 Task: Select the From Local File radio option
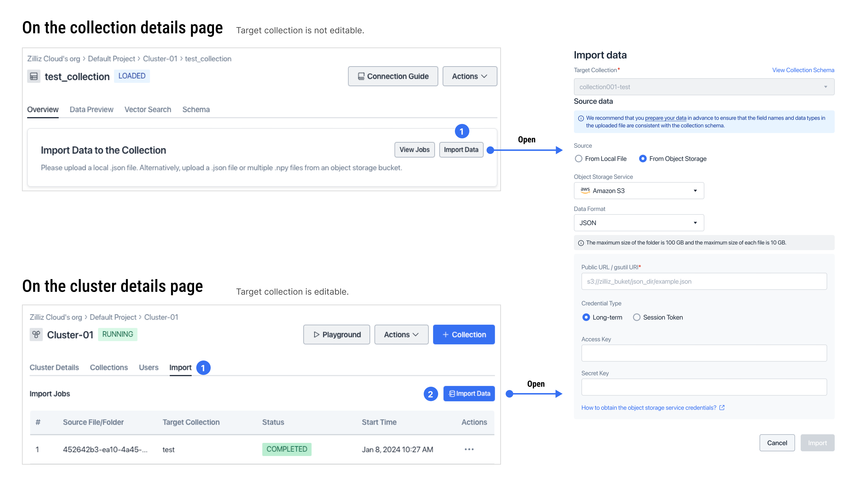point(578,159)
